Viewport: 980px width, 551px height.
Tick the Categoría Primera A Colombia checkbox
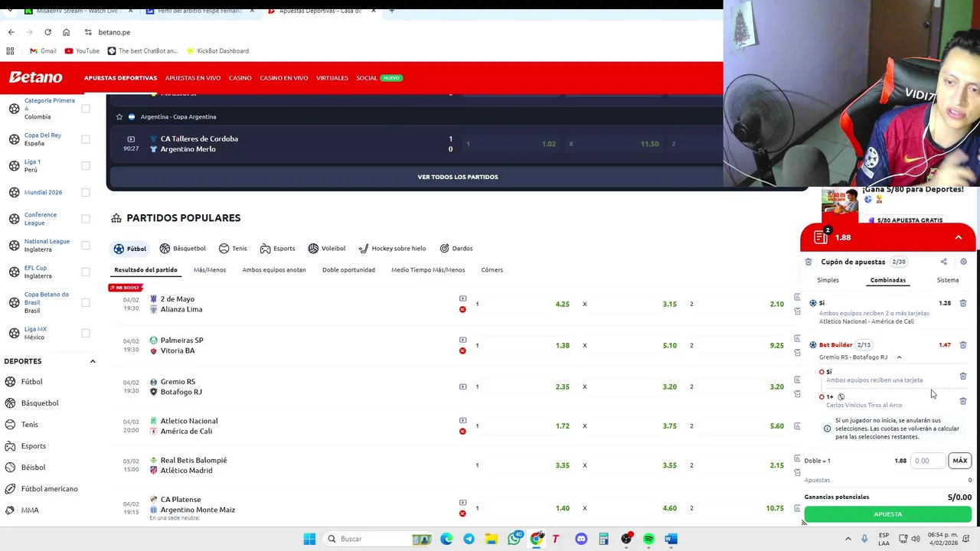(x=86, y=109)
